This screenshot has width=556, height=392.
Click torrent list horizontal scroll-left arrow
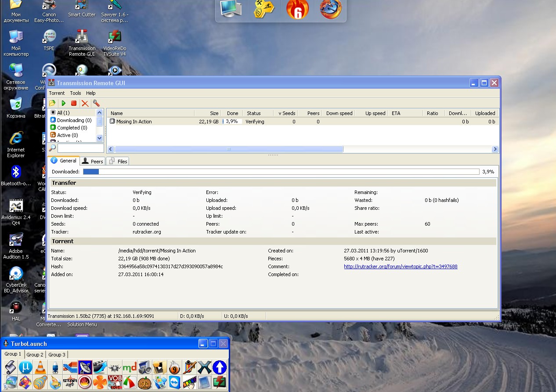click(111, 149)
